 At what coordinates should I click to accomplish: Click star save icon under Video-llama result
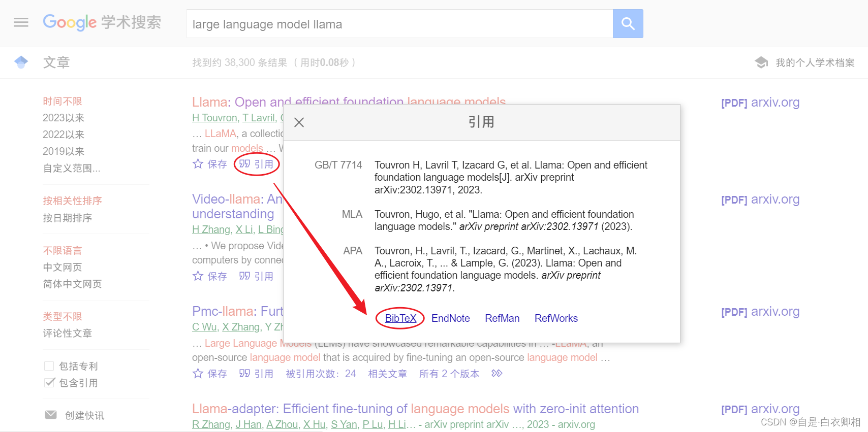198,276
